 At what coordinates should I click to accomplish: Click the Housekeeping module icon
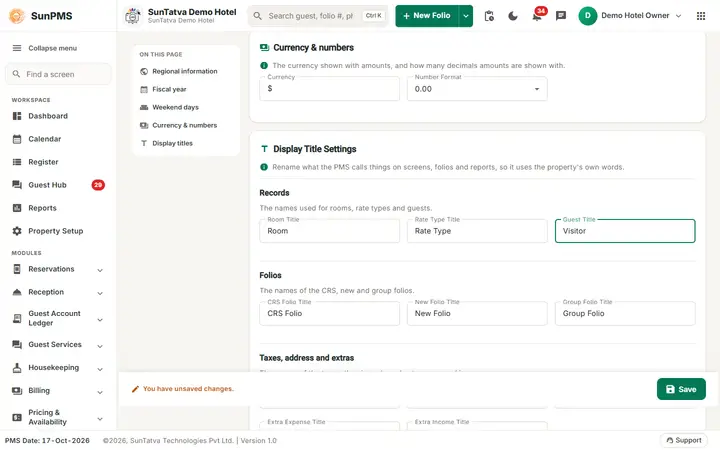coord(17,367)
